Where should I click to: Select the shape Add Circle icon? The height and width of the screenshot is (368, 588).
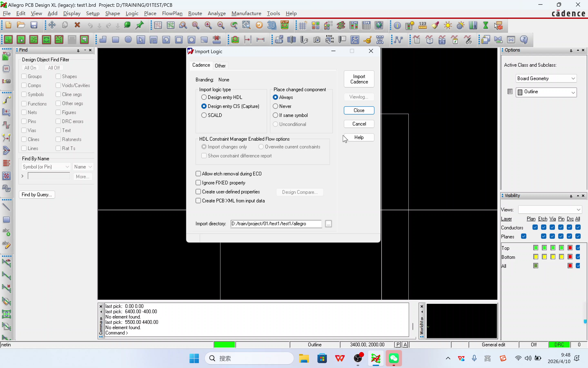coord(128,39)
